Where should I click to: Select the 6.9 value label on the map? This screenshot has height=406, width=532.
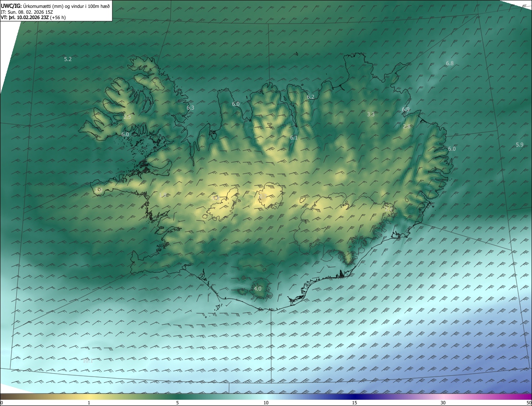[x=406, y=109]
